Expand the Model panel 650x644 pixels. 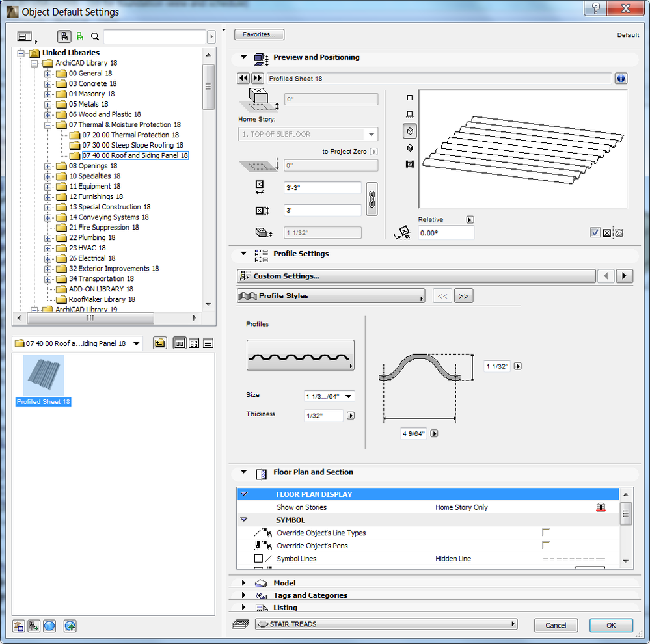[244, 583]
